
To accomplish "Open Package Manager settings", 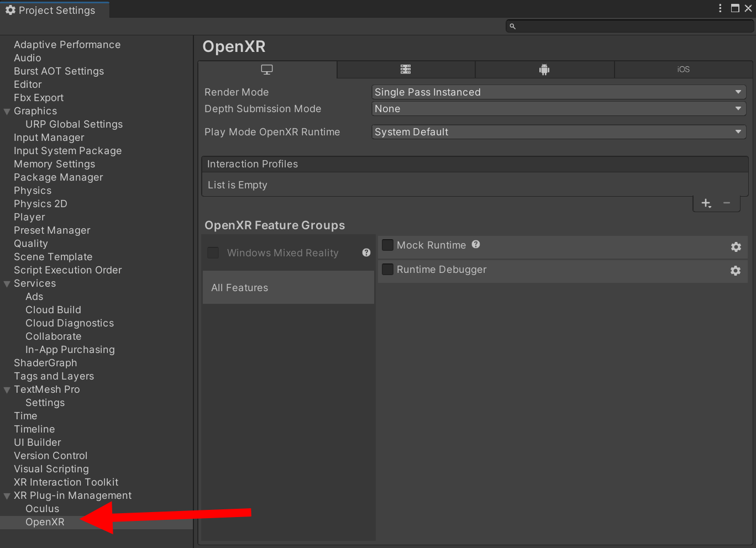I will (59, 177).
